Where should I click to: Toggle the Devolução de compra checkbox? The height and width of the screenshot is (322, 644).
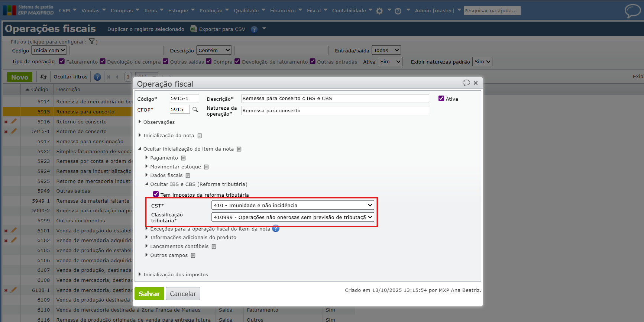(103, 61)
